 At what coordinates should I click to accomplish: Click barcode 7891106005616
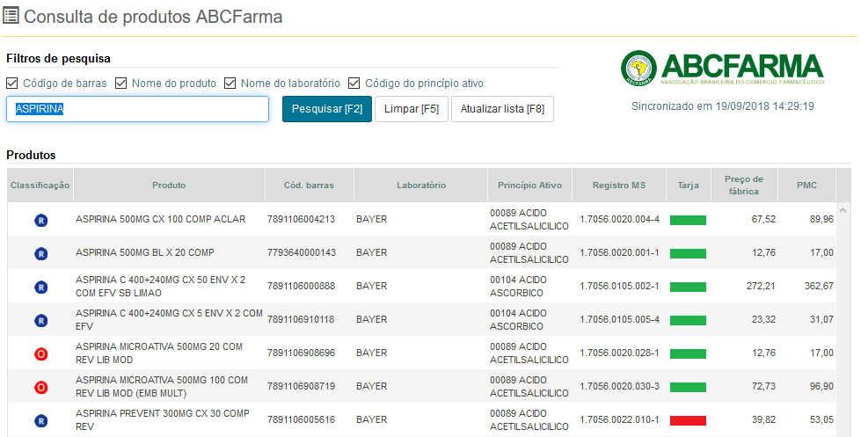301,419
